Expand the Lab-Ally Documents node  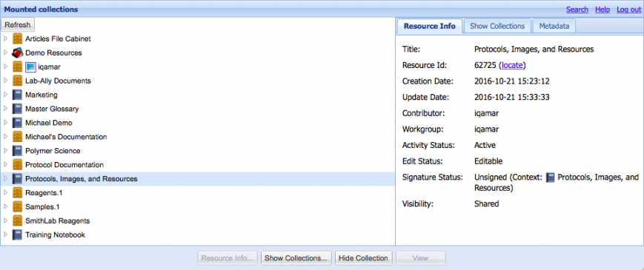pos(5,81)
